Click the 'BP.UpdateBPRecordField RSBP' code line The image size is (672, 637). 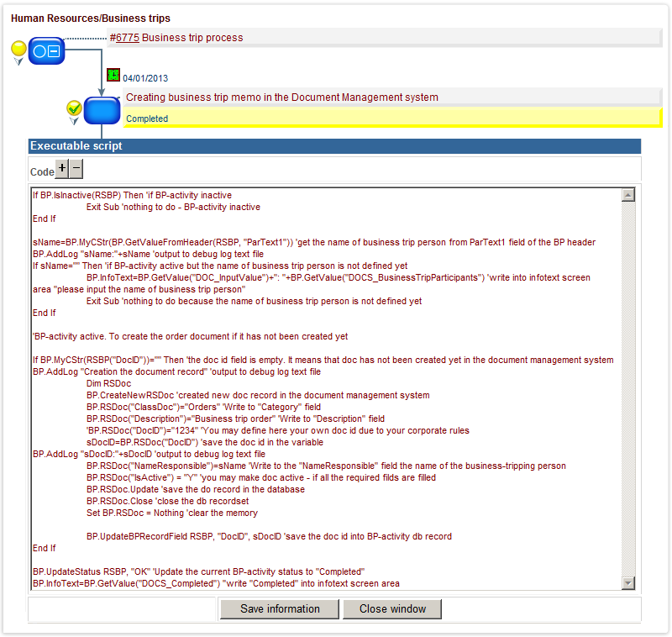(x=269, y=536)
